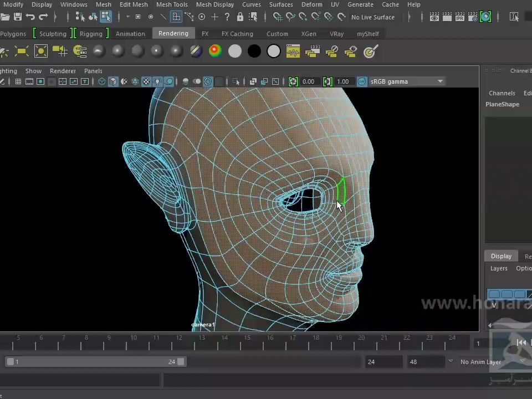The width and height of the screenshot is (532, 399).
Task: Toggle the viewport grid display
Action: coord(18,81)
